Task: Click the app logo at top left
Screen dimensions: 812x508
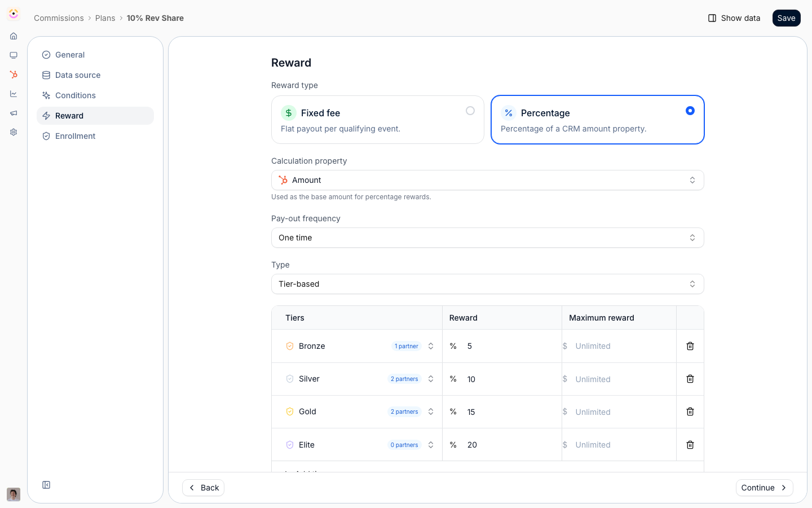Action: point(14,14)
